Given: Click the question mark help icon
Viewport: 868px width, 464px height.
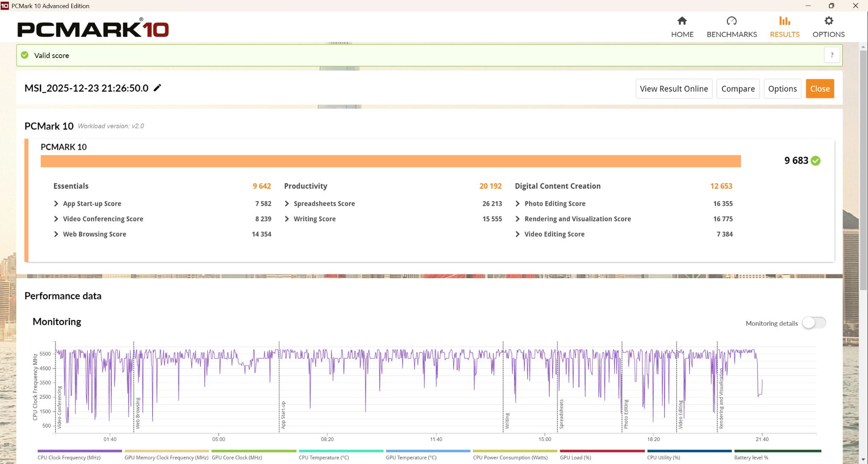Looking at the screenshot, I should click(832, 55).
